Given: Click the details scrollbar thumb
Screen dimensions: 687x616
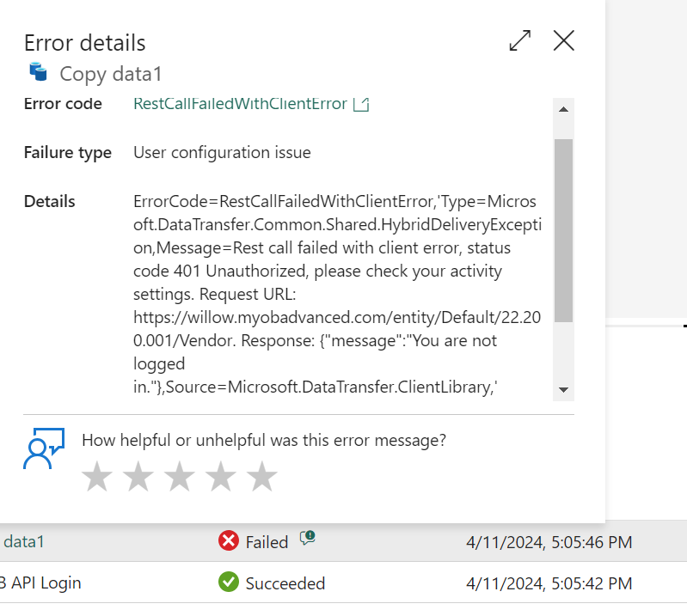Looking at the screenshot, I should pyautogui.click(x=563, y=230).
